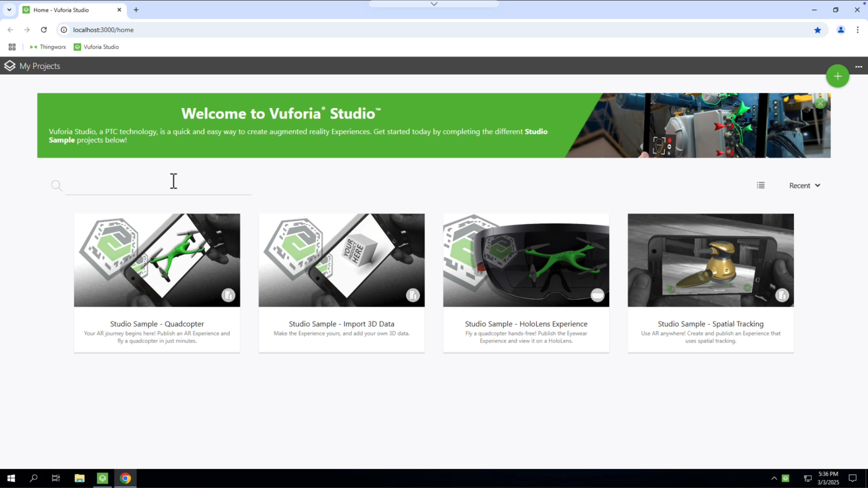Screen dimensions: 868x488
Task: Click the Studio Sample - Spatial Tracking title
Action: [x=710, y=324]
